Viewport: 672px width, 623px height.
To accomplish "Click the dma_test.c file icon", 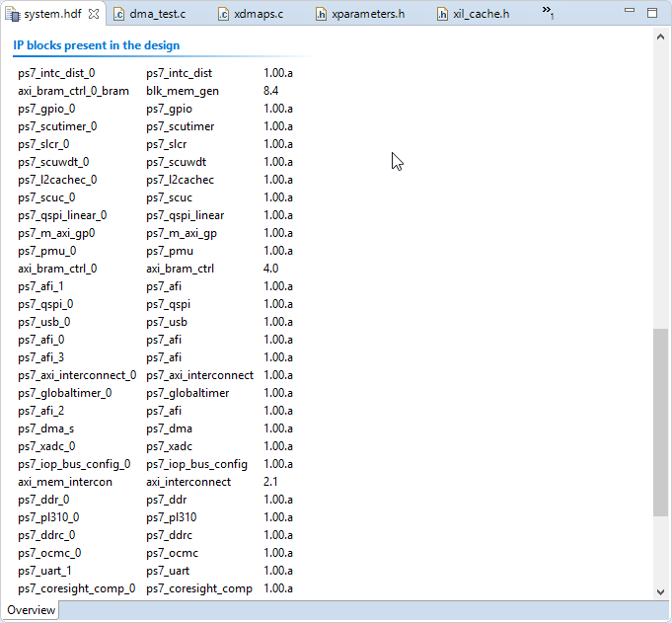I will click(x=119, y=14).
